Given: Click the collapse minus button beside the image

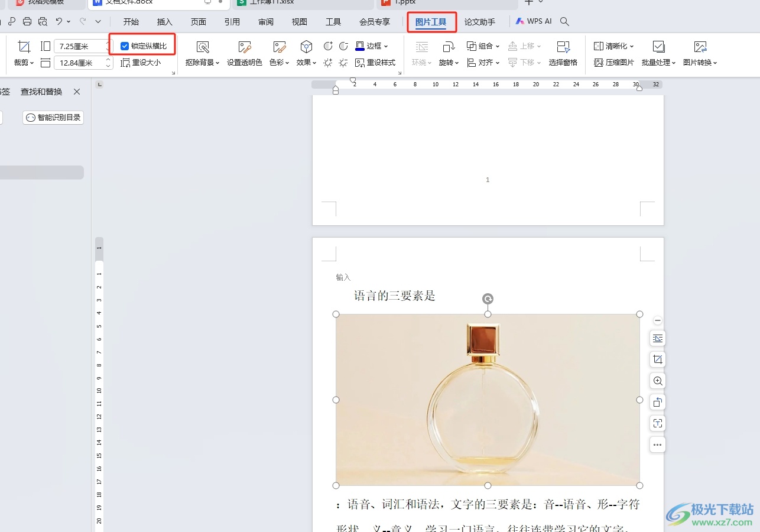Looking at the screenshot, I should tap(658, 320).
